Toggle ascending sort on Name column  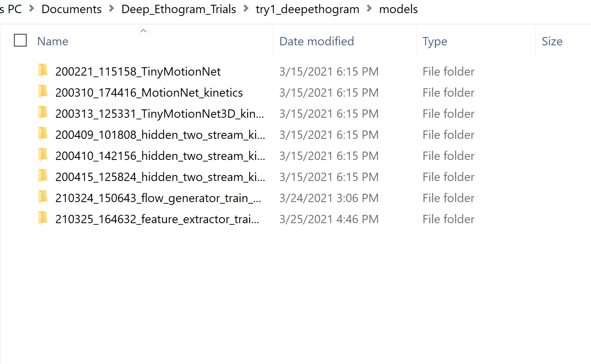143,30
